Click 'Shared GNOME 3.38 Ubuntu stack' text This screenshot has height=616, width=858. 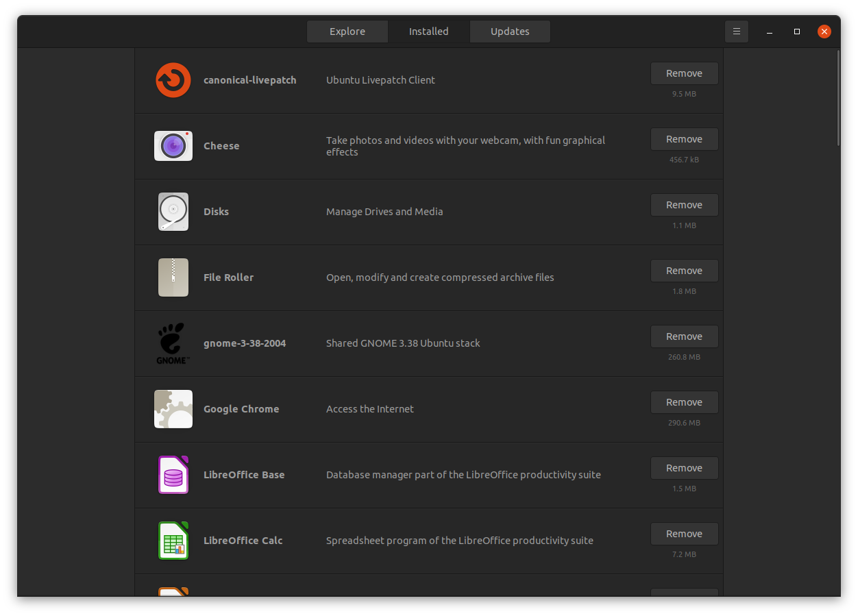pyautogui.click(x=403, y=343)
